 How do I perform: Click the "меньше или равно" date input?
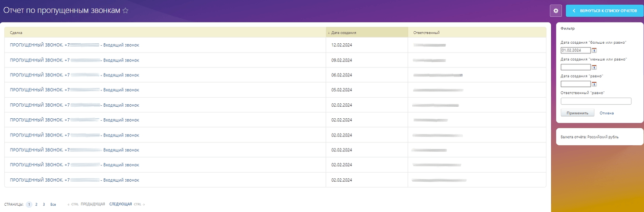pyautogui.click(x=575, y=67)
